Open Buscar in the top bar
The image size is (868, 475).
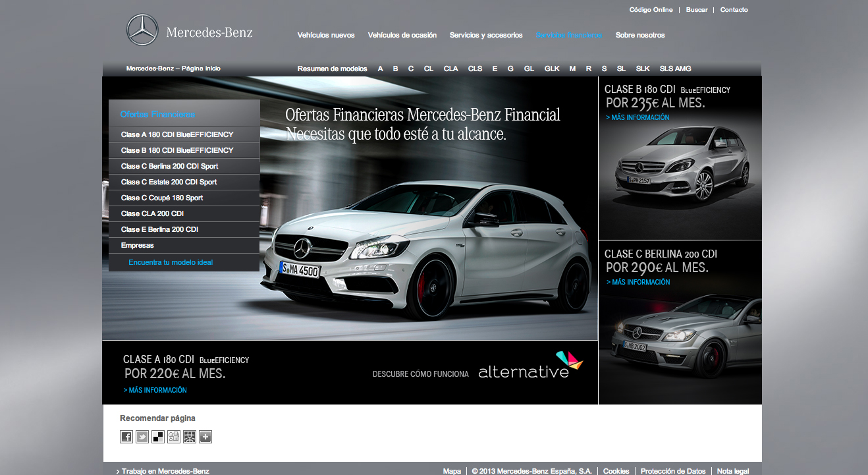pos(697,10)
